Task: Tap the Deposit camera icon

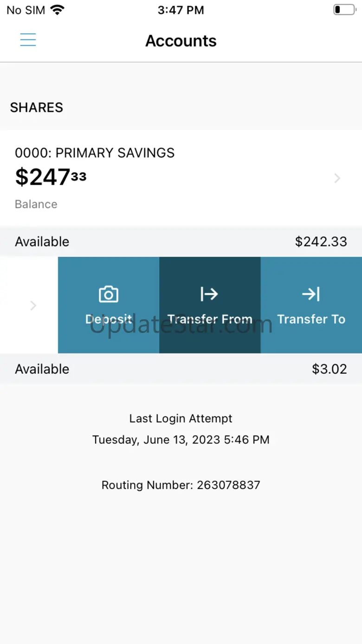Action: click(x=109, y=294)
